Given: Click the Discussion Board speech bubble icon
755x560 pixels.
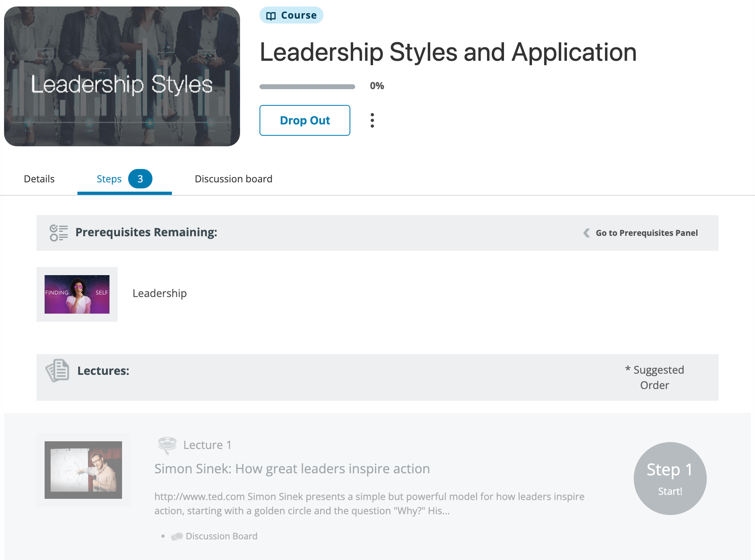Looking at the screenshot, I should coord(177,536).
